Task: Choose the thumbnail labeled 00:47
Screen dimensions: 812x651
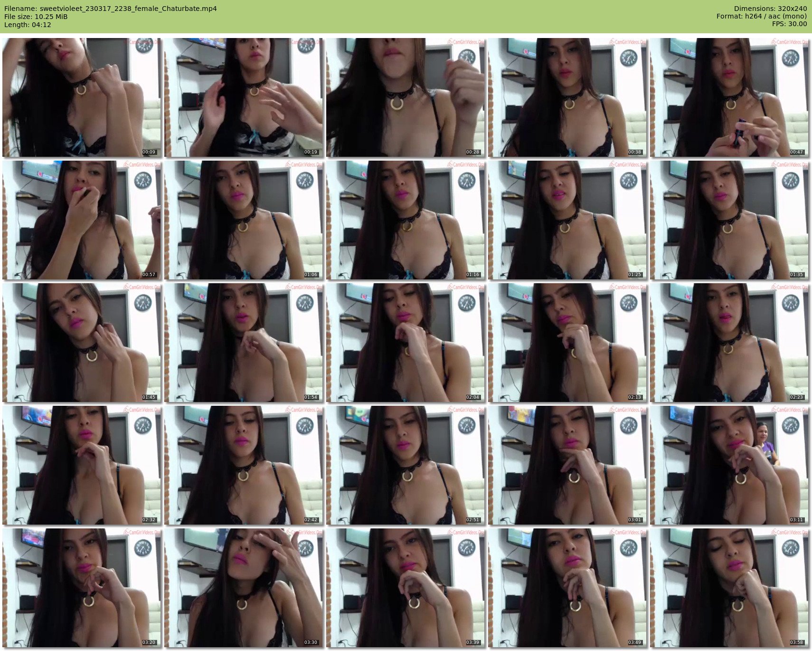Action: 729,97
